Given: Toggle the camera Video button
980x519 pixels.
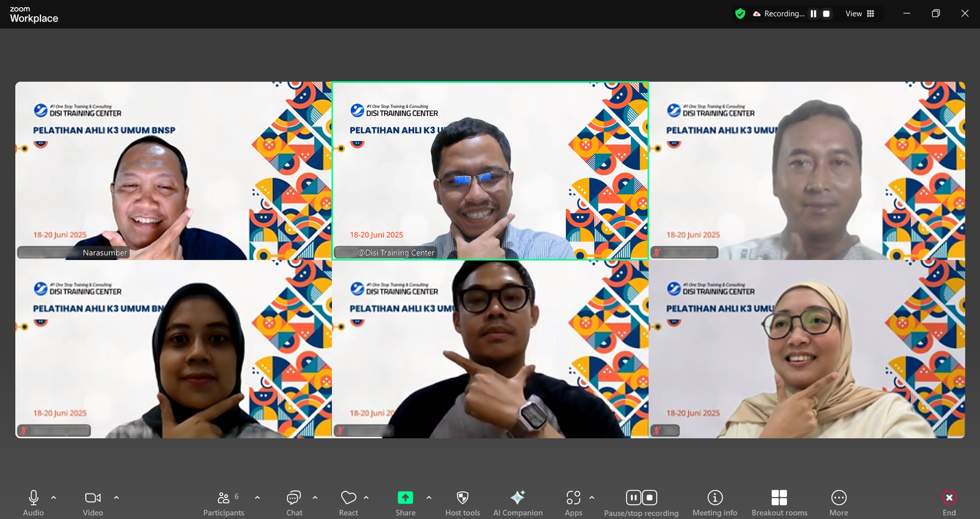Looking at the screenshot, I should (93, 502).
